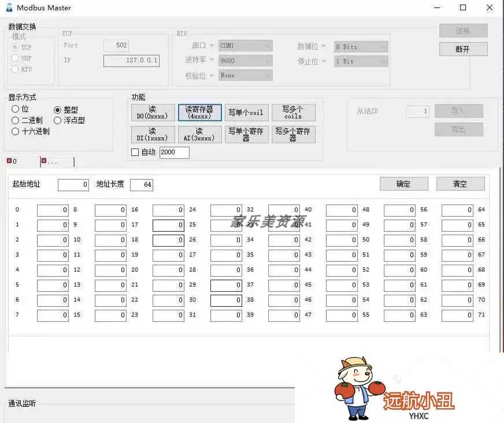Choose the RTU mode radio button
This screenshot has height=423, width=504.
click(x=15, y=69)
